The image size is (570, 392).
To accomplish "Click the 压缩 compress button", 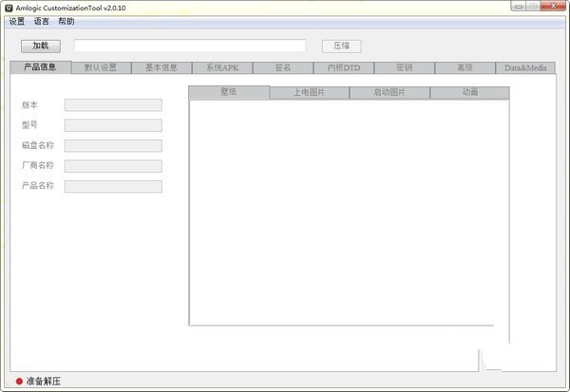I will pyautogui.click(x=341, y=47).
